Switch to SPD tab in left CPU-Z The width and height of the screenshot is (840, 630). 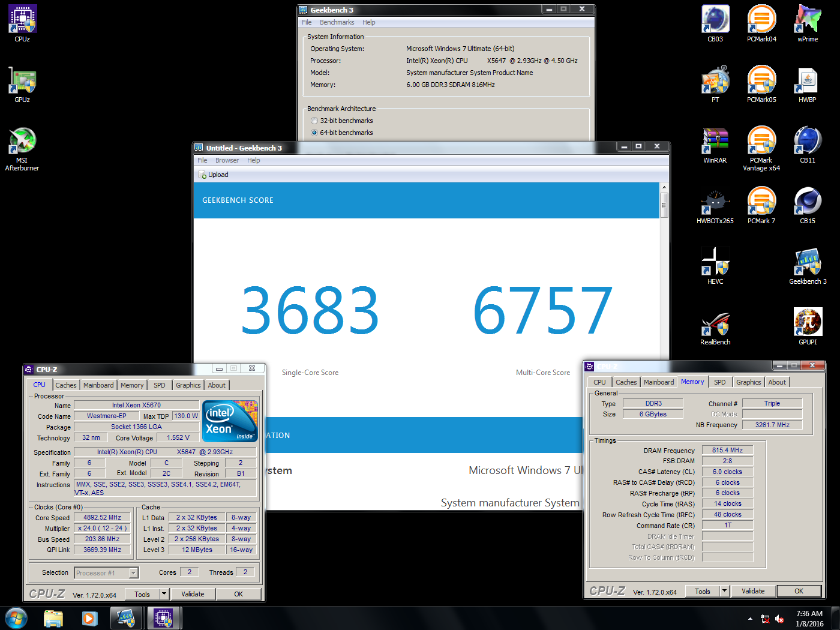click(159, 385)
